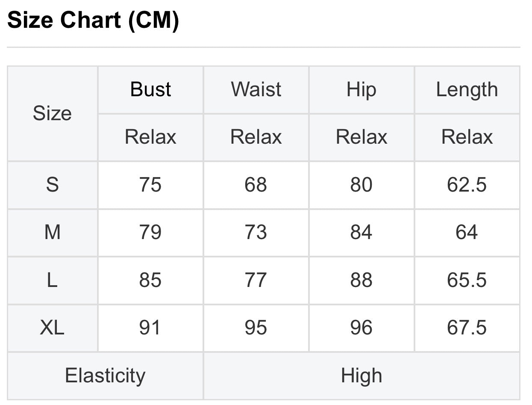Screen dimensions: 532x405
Task: Click the Relax label under Length
Action: coord(467,137)
